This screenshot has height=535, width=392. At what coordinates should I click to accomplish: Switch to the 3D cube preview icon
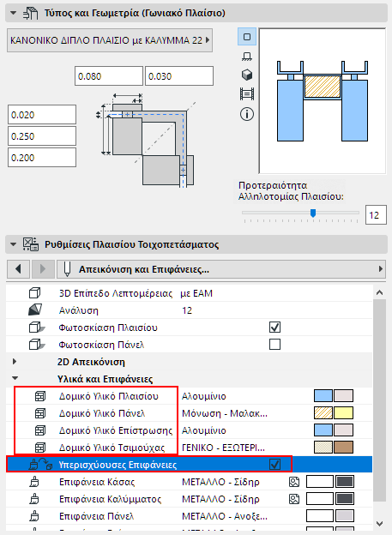coord(247,75)
